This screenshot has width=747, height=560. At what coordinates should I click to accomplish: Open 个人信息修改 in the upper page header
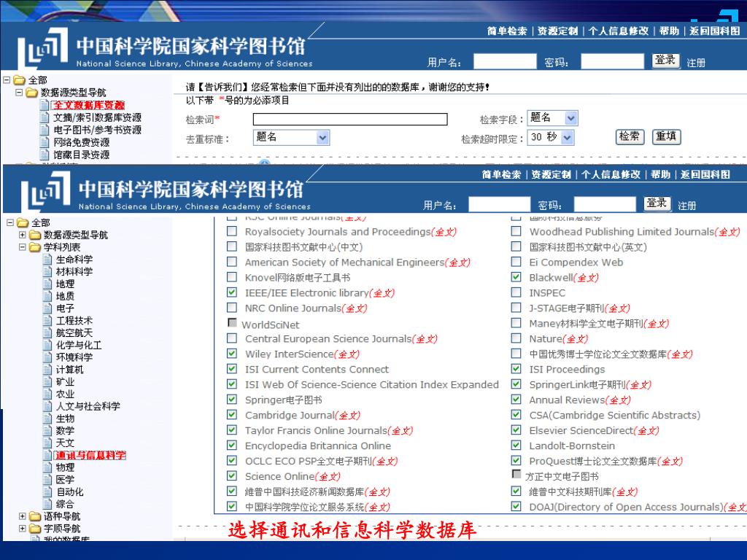click(619, 31)
